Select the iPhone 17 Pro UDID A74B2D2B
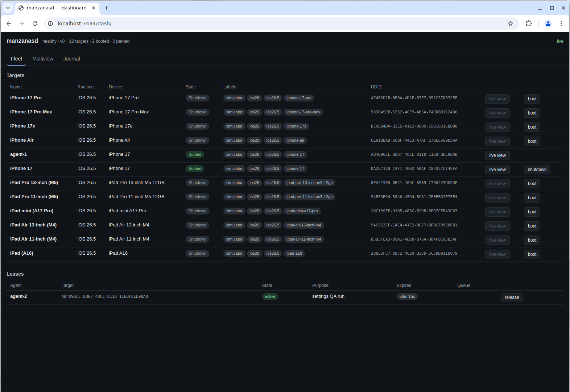 414,98
